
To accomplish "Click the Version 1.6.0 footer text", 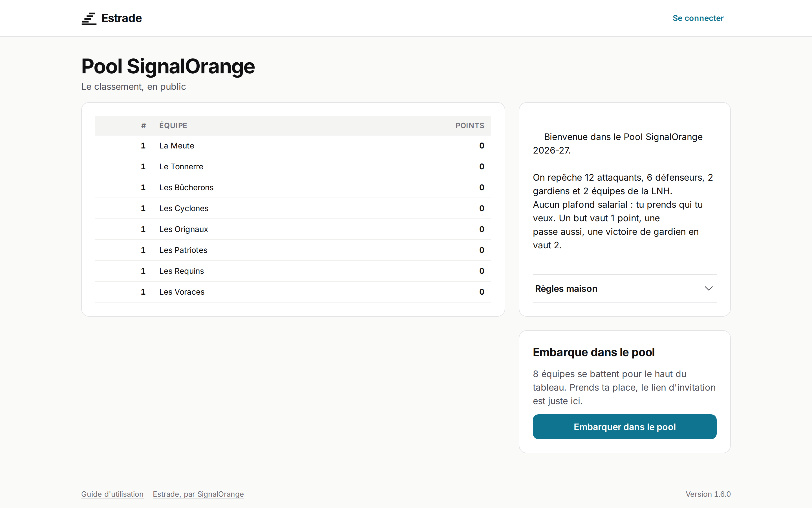I will [x=708, y=494].
